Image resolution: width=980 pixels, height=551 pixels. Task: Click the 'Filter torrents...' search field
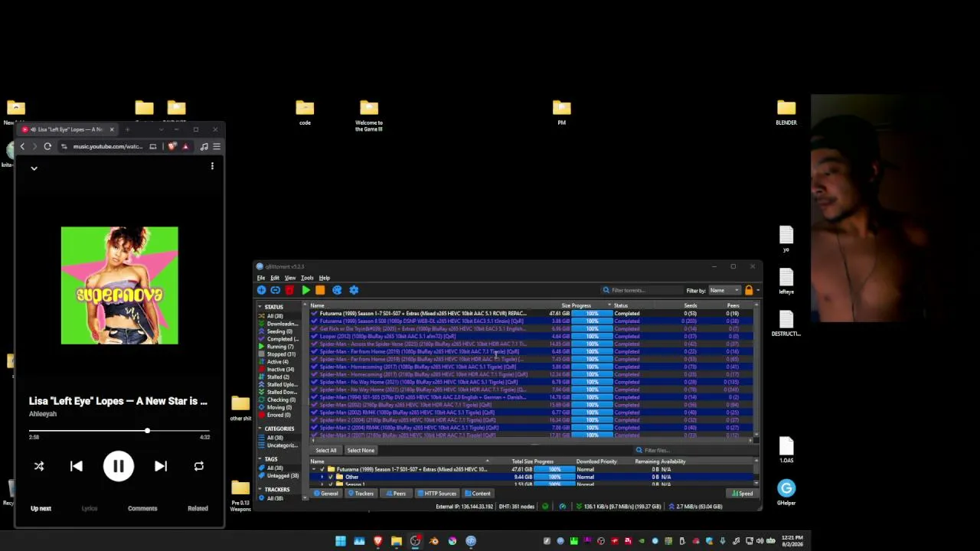coord(642,291)
